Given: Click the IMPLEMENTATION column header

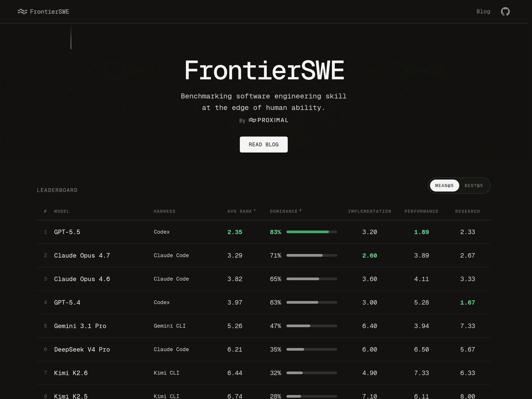Looking at the screenshot, I should [x=370, y=211].
